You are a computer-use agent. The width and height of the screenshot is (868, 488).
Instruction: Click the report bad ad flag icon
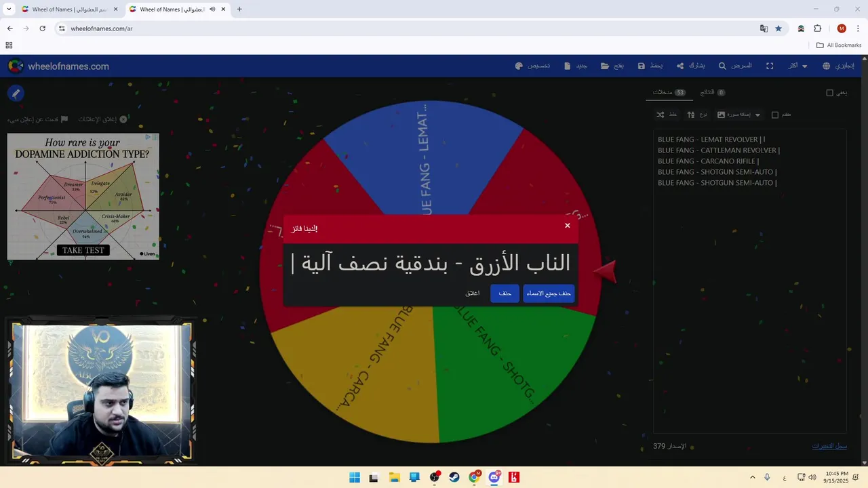(64, 119)
